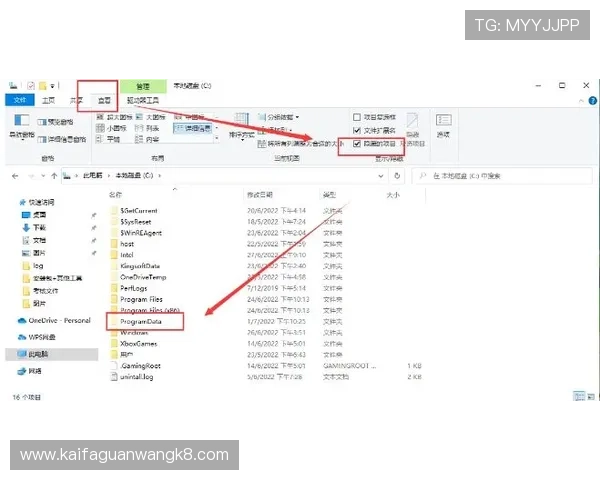600x480 pixels.
Task: Toggle the item check boxes (项目复选框) checkbox
Action: [x=374, y=117]
